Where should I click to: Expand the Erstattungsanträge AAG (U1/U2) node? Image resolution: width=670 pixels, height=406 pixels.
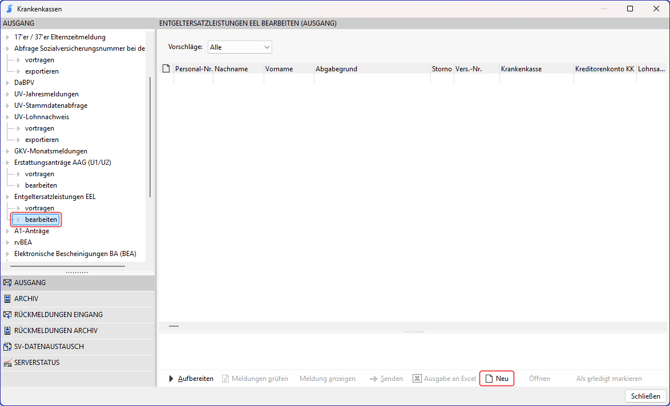point(8,162)
